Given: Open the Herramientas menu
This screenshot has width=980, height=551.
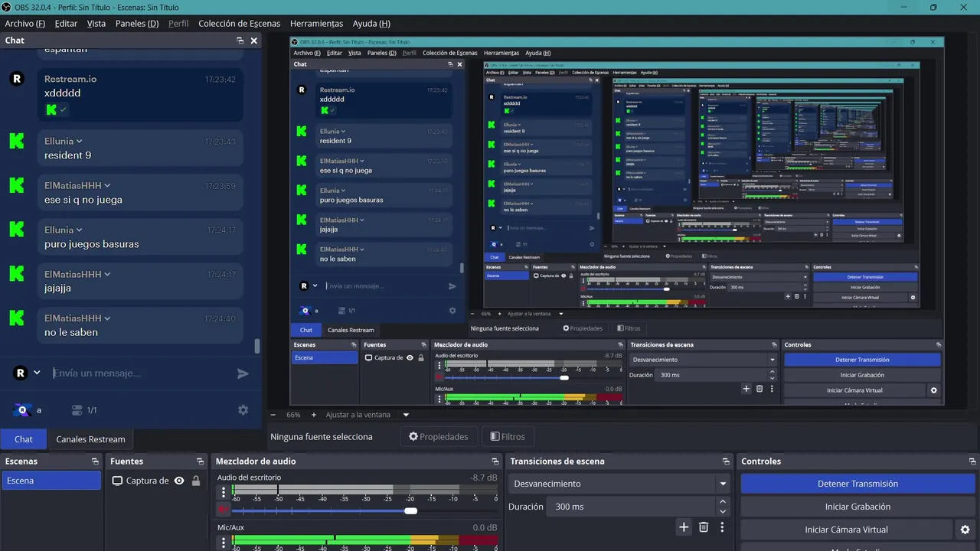Looking at the screenshot, I should point(316,24).
